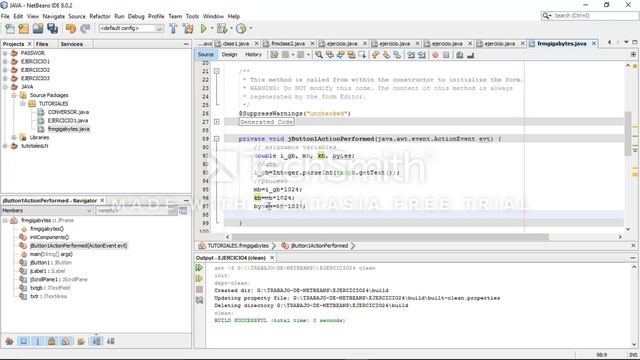This screenshot has width=640, height=360.
Task: Collapse the jButton1ActionPerformed method fold
Action: pos(217,139)
